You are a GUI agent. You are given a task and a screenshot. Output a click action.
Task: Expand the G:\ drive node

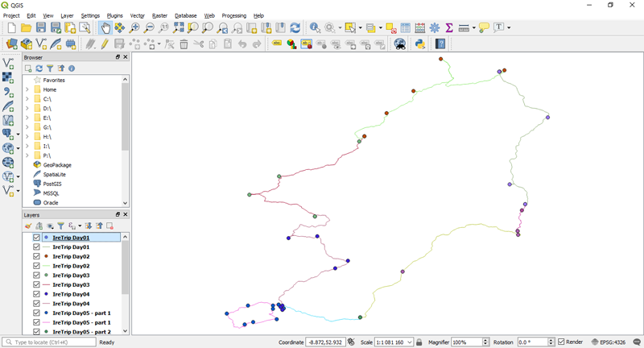click(x=27, y=127)
